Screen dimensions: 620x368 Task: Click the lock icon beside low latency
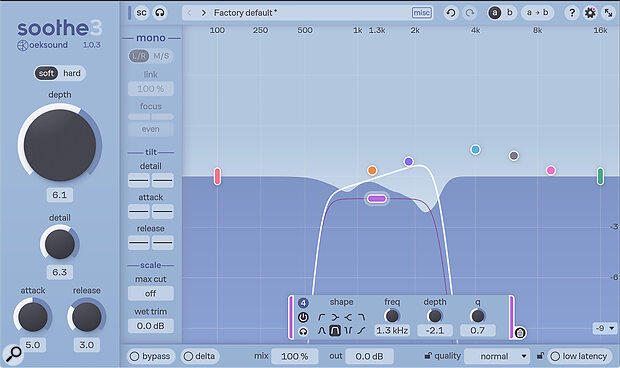540,356
